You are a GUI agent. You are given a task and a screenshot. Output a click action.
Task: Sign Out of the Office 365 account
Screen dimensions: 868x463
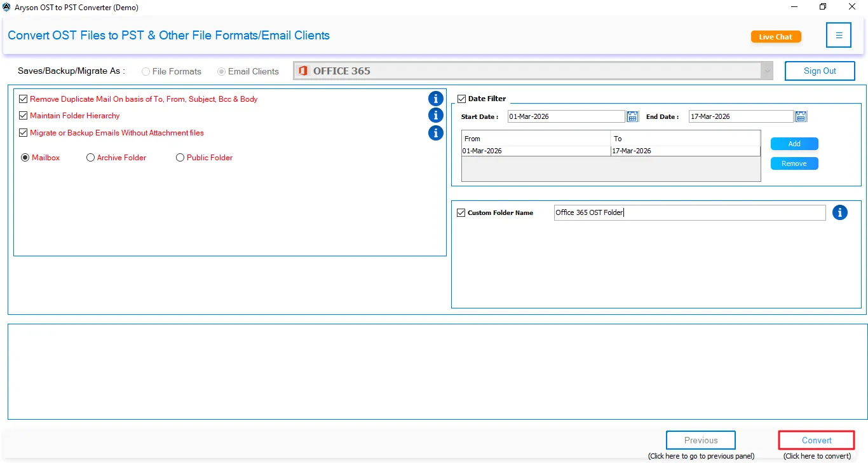point(820,71)
